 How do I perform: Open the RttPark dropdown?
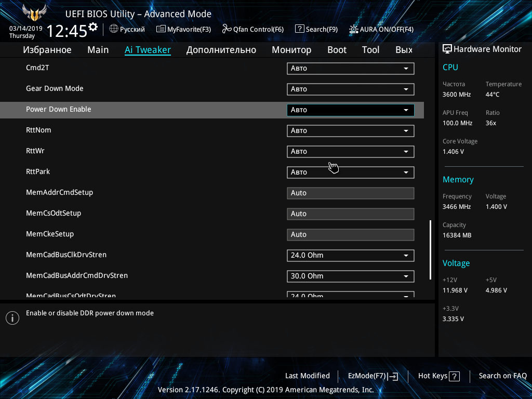351,172
